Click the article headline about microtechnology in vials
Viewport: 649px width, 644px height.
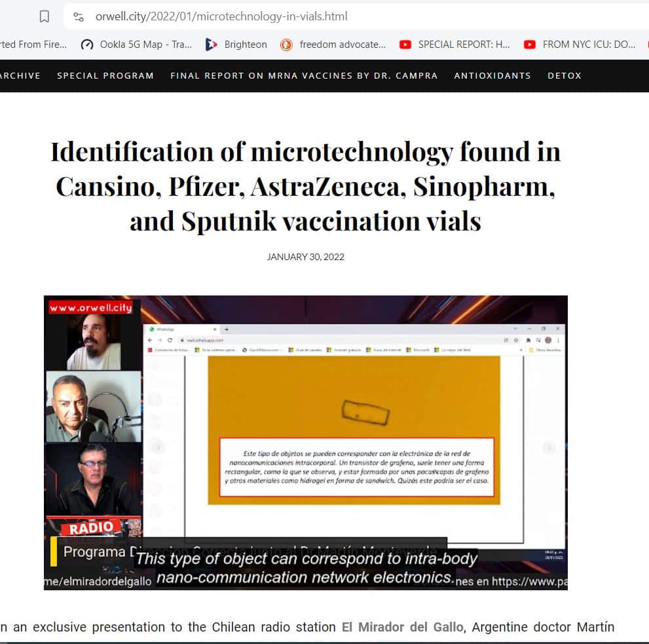pyautogui.click(x=305, y=186)
